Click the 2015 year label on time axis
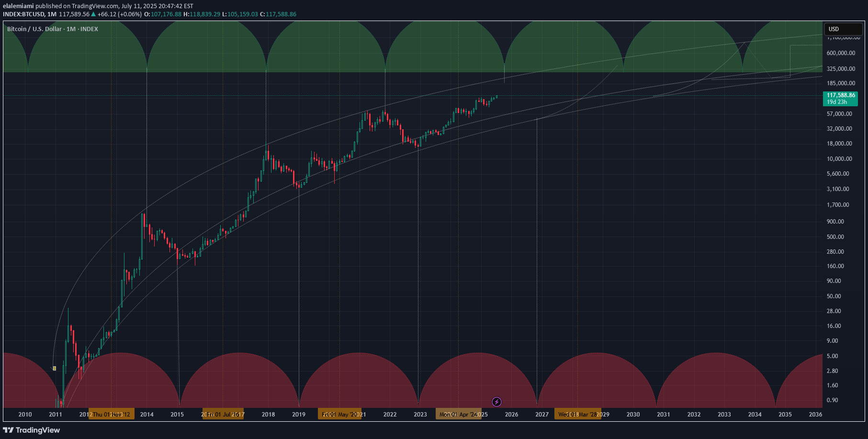This screenshot has width=868, height=439. 177,415
